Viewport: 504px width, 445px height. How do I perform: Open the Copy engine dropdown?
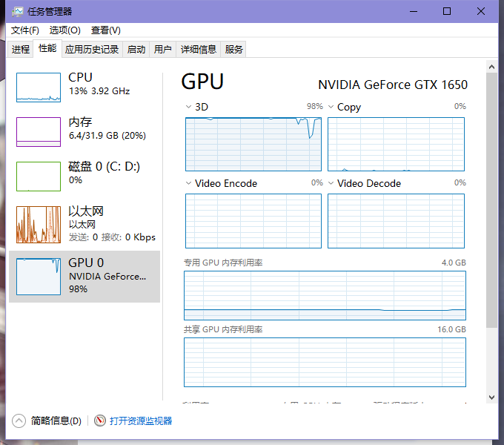(331, 107)
